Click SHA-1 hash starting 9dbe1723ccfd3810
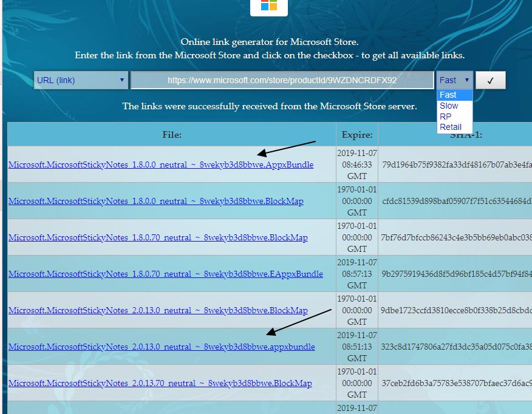 pyautogui.click(x=456, y=310)
